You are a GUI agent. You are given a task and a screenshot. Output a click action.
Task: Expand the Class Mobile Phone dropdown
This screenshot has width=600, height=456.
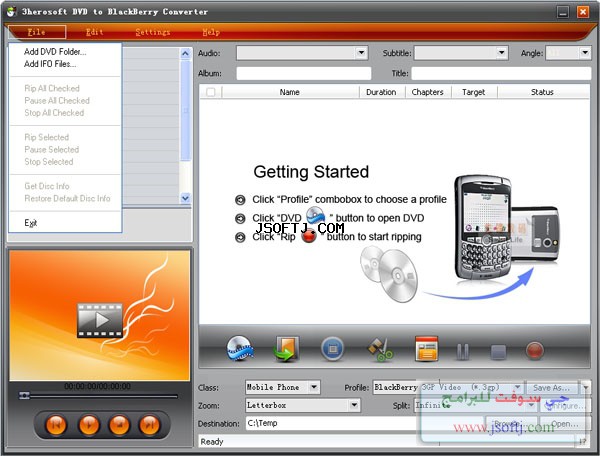[x=314, y=387]
